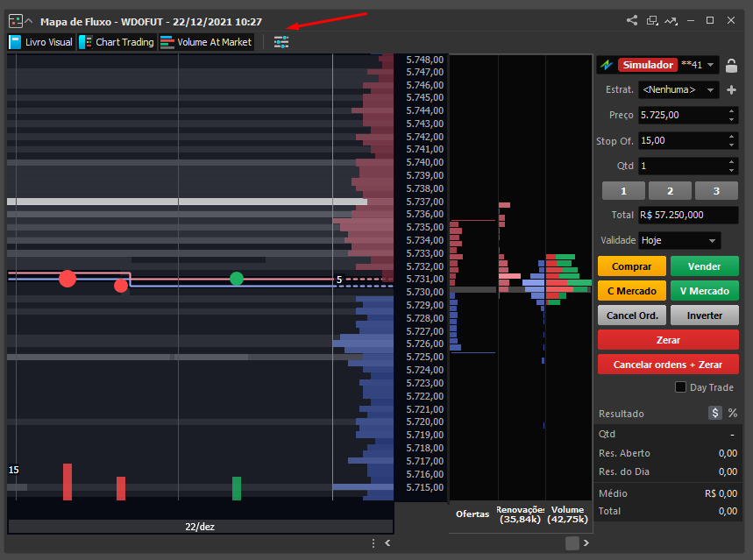This screenshot has width=753, height=560.
Task: Click the flow map icon at title bar left
Action: coord(15,21)
